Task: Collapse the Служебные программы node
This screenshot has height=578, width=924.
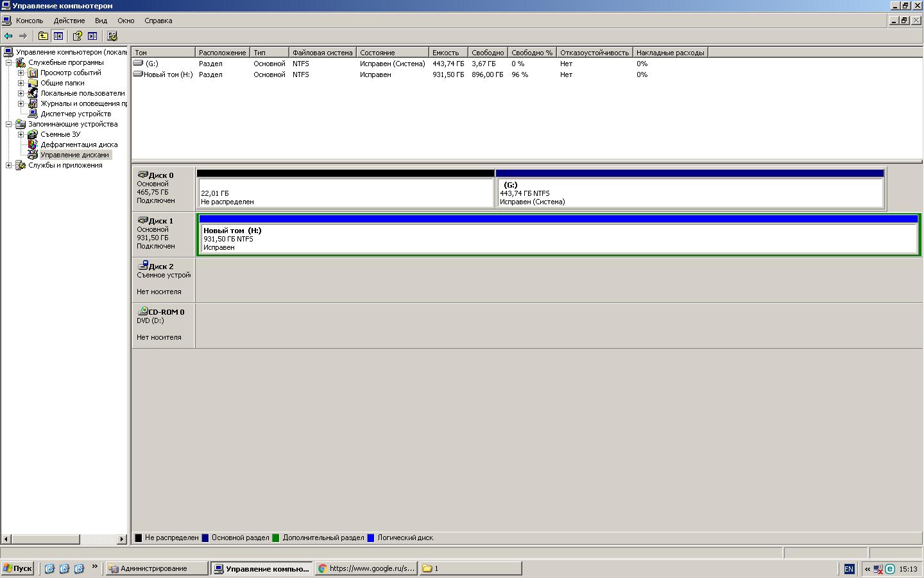Action: click(9, 62)
